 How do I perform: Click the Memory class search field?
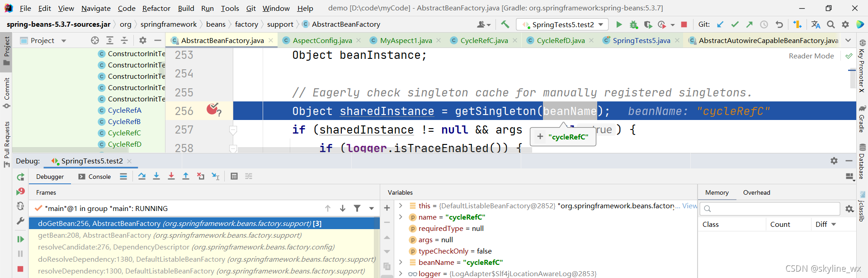tap(770, 209)
